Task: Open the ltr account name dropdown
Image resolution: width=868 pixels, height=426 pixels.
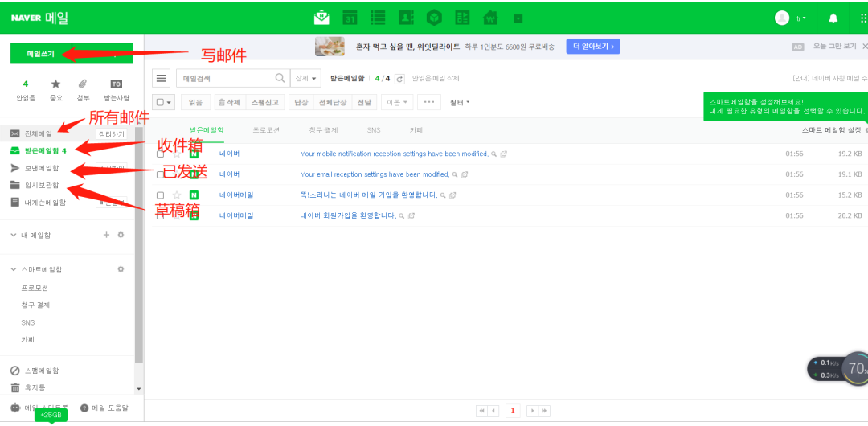Action: (800, 18)
